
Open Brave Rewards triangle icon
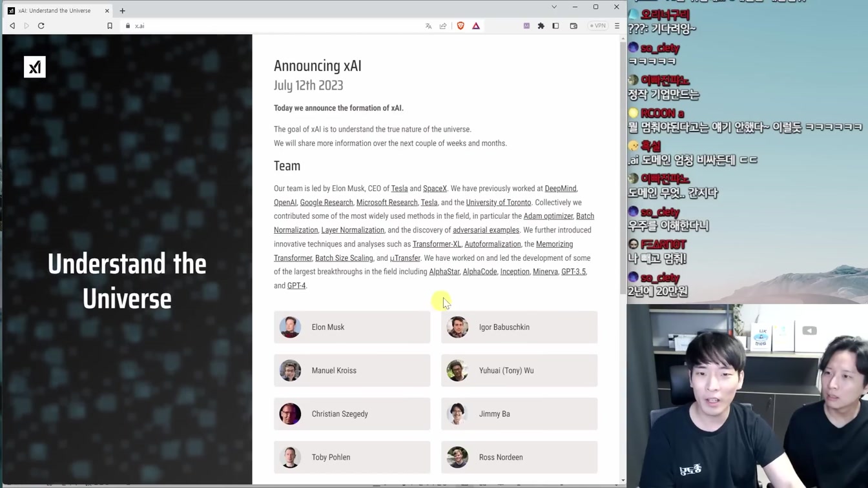click(x=476, y=26)
